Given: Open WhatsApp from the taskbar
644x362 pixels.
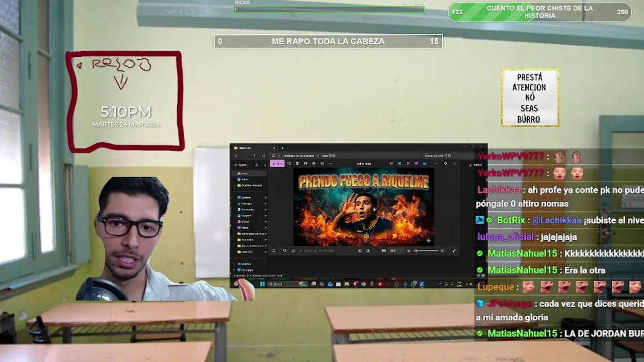Looking at the screenshot, I should coord(414,284).
